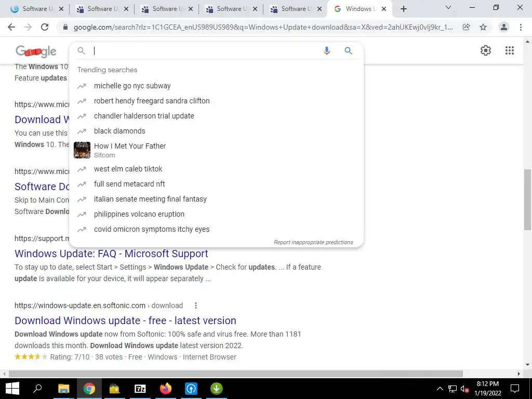Viewport: 532px width, 399px height.
Task: Close the active Windows Update tab
Action: point(384,9)
